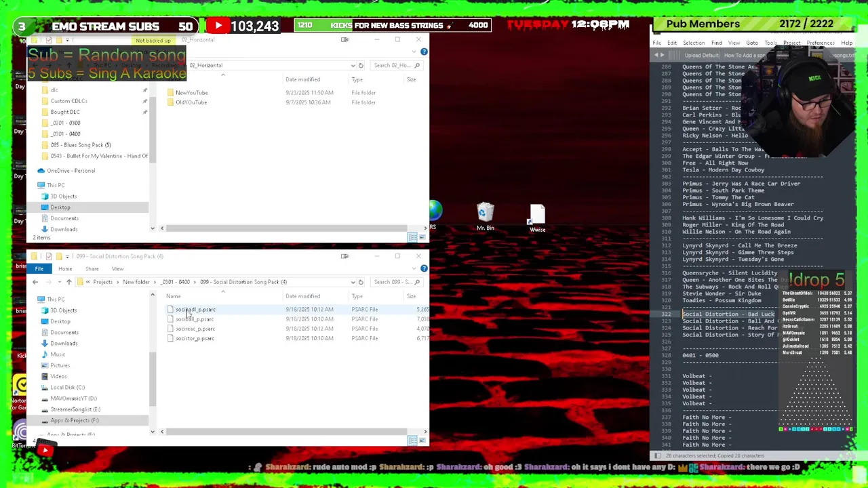Select 3D Objects in lower Explorer navigation pane
The image size is (868, 488).
pyautogui.click(x=63, y=310)
